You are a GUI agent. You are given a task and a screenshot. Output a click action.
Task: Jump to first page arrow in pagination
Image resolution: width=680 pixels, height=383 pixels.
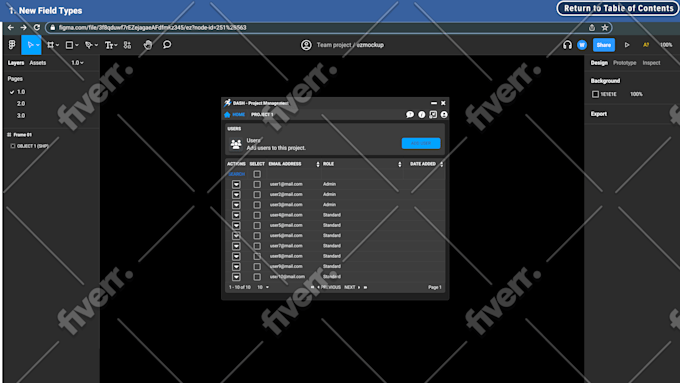pyautogui.click(x=312, y=287)
